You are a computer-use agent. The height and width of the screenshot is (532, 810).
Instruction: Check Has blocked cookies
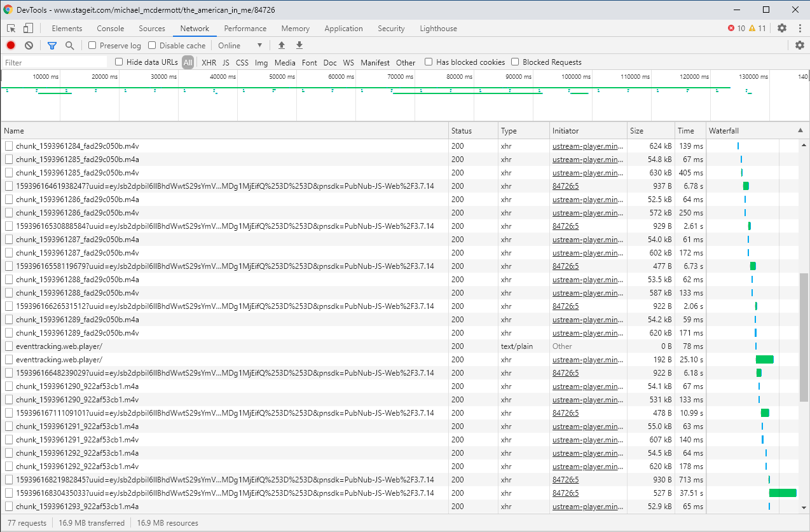[429, 62]
